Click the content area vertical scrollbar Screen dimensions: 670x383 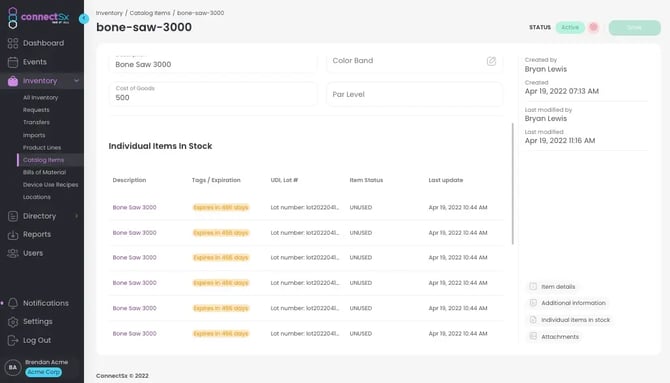[x=513, y=184]
